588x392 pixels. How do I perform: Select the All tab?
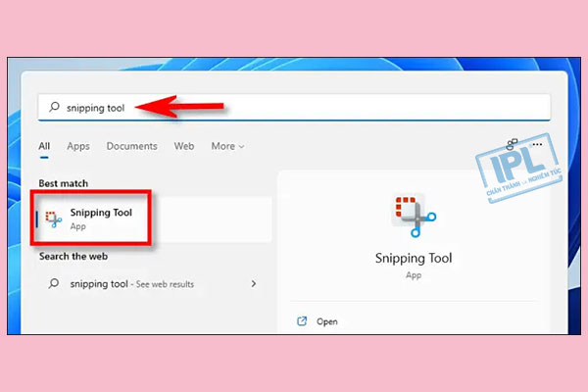(44, 146)
